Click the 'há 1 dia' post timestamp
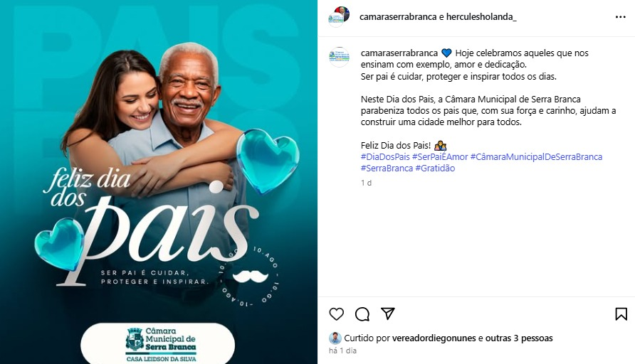Image resolution: width=635 pixels, height=364 pixels. coord(342,350)
